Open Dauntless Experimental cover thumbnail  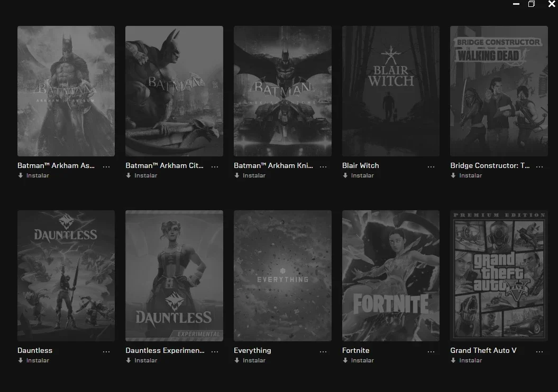pos(175,276)
